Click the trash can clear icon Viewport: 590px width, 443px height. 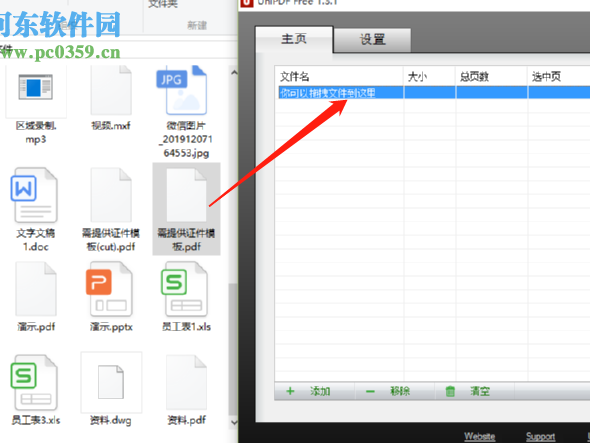point(450,391)
